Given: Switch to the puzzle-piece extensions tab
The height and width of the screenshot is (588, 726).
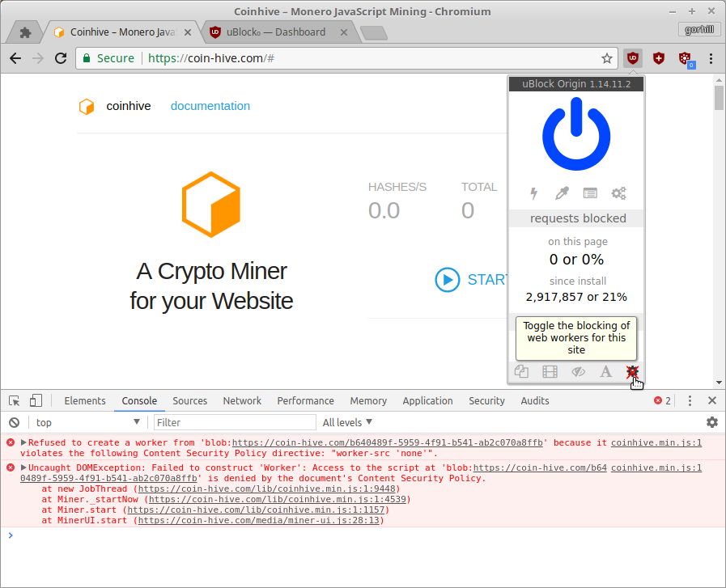Looking at the screenshot, I should (x=25, y=32).
